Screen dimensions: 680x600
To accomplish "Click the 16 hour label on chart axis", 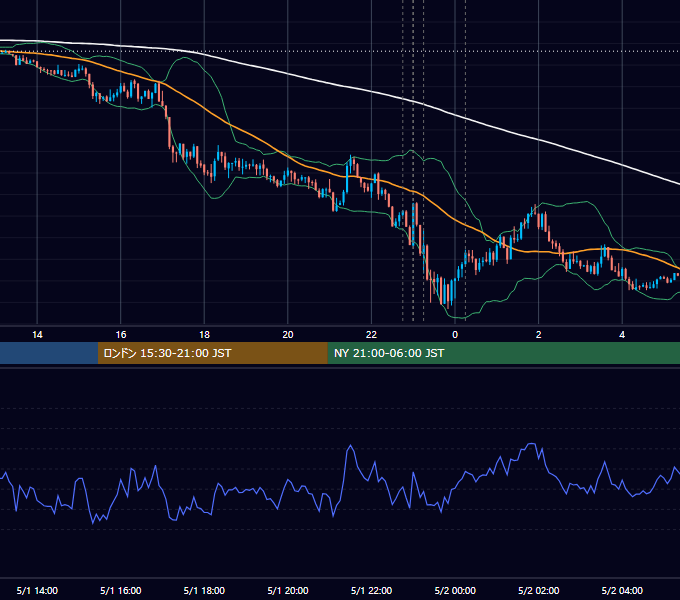I will point(121,335).
